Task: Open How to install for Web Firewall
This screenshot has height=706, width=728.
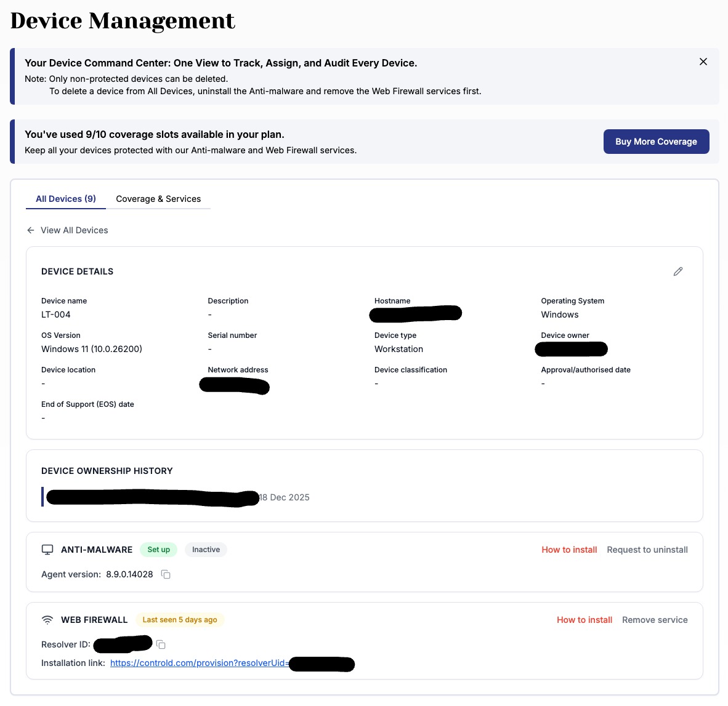Action: 584,620
